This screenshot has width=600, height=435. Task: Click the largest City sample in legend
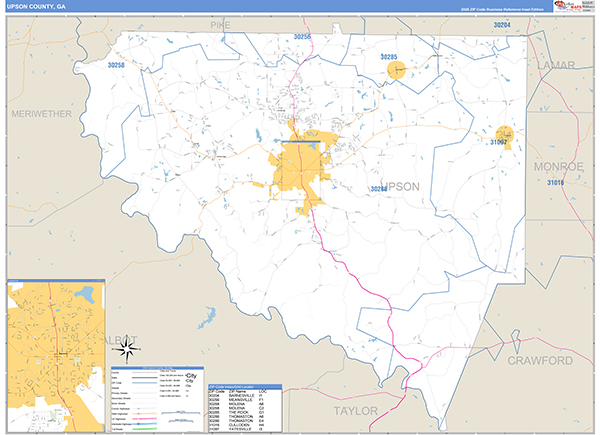pos(191,376)
